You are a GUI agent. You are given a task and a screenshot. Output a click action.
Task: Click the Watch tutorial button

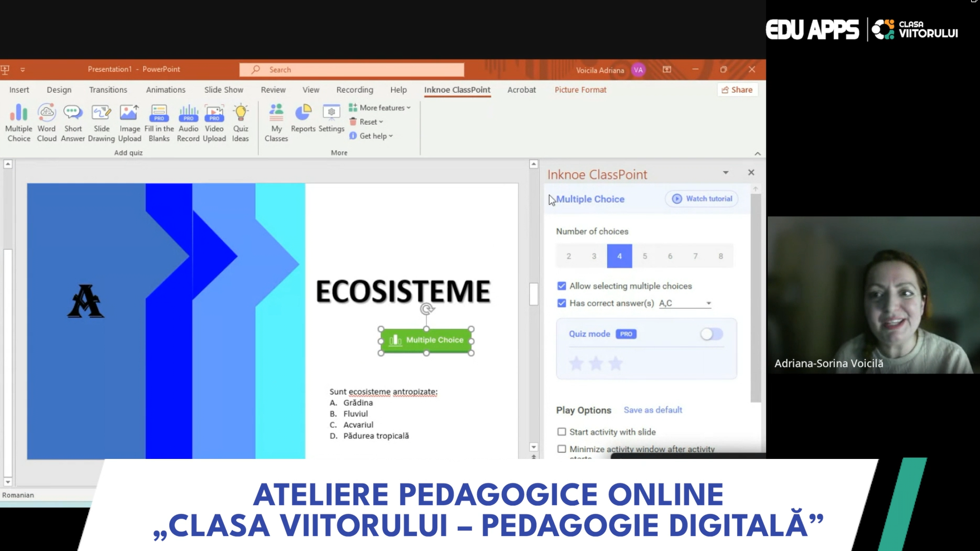click(x=702, y=199)
